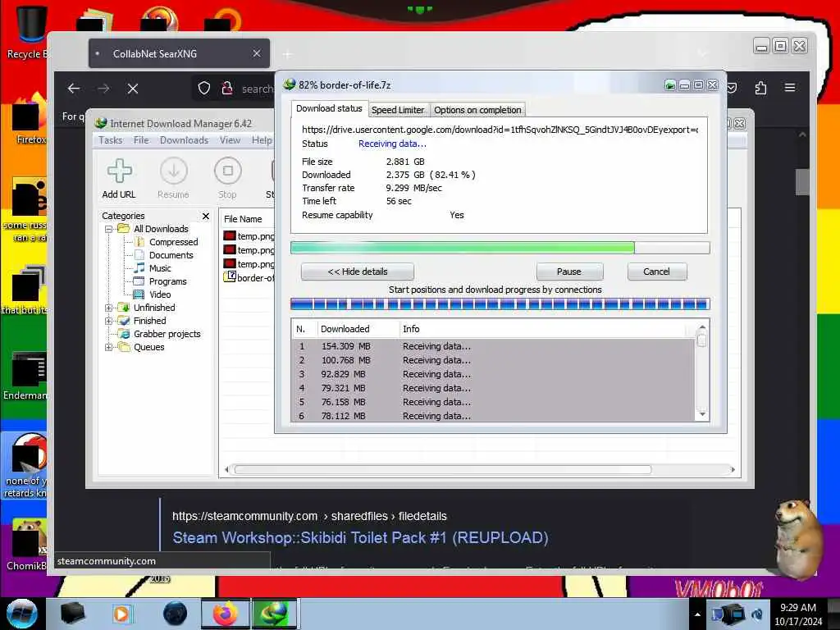Click the connections progress segment bar

(x=500, y=304)
